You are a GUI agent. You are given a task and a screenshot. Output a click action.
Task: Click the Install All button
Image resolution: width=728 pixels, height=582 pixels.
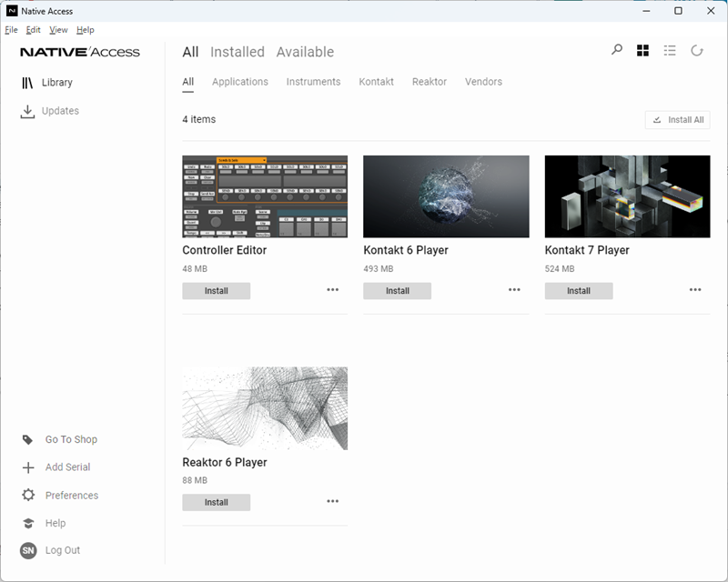click(x=677, y=120)
